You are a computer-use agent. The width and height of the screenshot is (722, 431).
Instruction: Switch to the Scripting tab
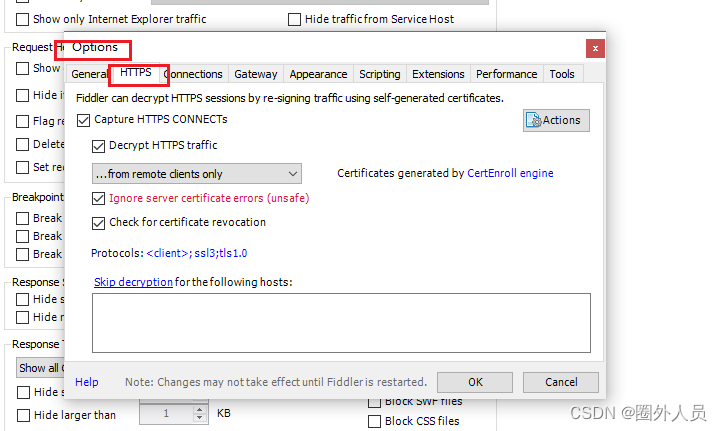pyautogui.click(x=379, y=74)
